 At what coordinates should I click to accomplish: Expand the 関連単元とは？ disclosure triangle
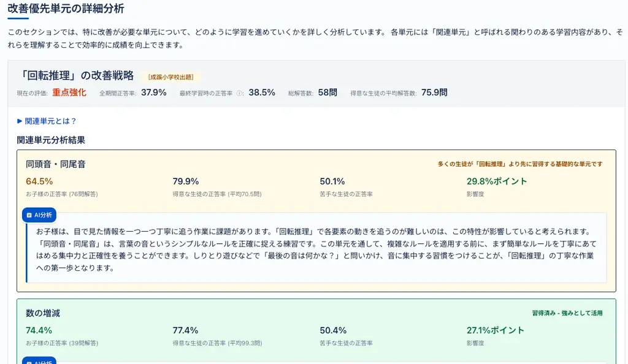point(20,120)
